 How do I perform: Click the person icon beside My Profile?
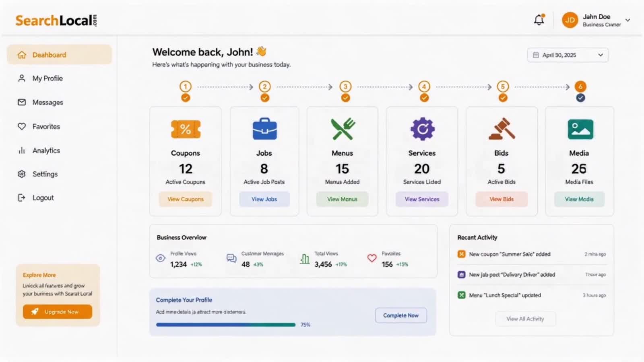point(22,78)
